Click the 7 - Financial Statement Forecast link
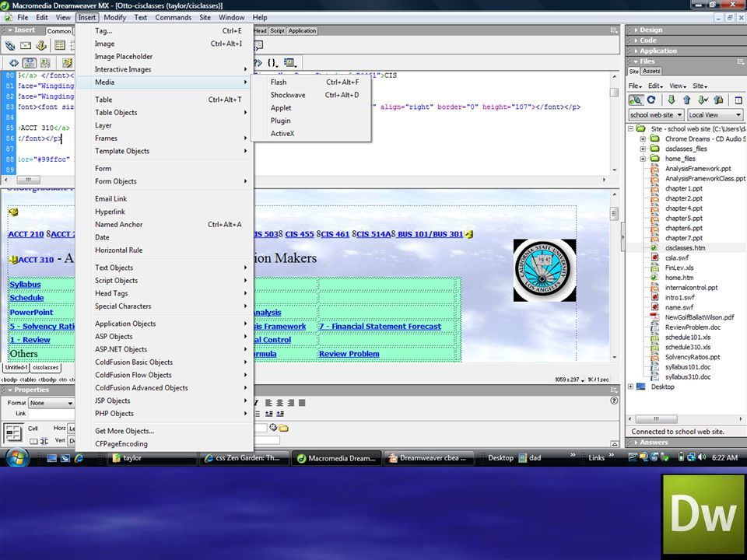The width and height of the screenshot is (747, 560). click(x=381, y=326)
